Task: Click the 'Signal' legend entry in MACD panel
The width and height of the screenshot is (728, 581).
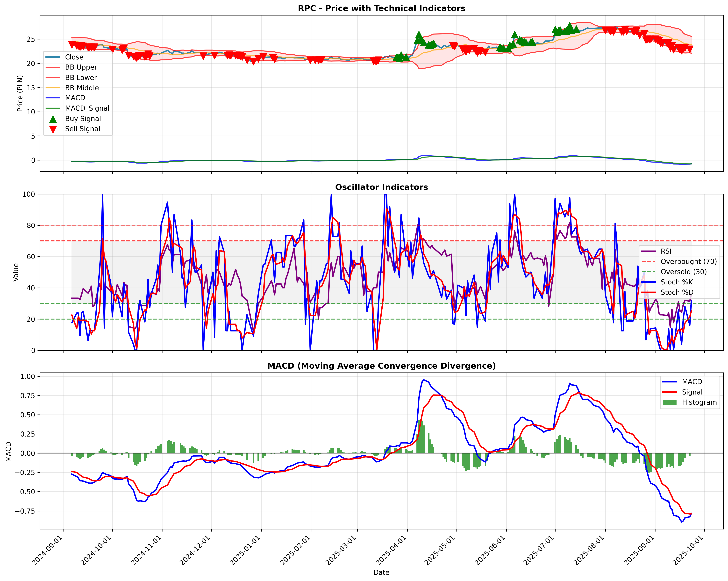Action: 682,392
